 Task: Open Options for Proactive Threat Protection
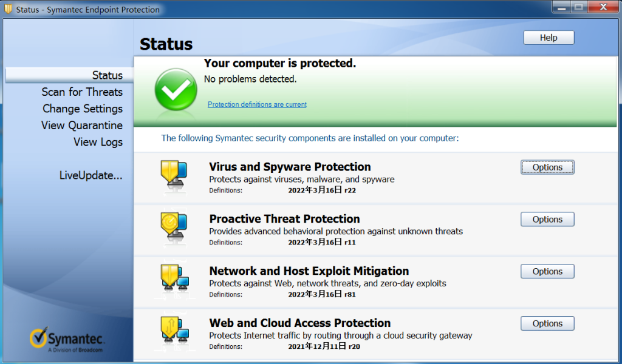547,219
